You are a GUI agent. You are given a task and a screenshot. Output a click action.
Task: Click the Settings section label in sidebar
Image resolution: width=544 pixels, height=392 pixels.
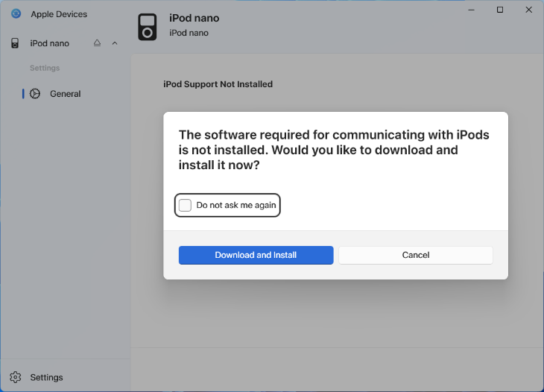pyautogui.click(x=45, y=68)
